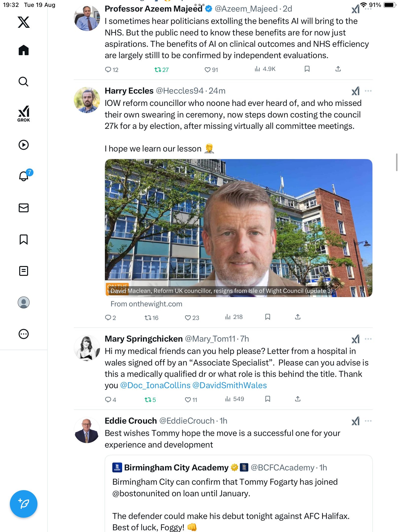Open more options on Harry Eccles' post
This screenshot has height=532, width=399.
tap(368, 91)
